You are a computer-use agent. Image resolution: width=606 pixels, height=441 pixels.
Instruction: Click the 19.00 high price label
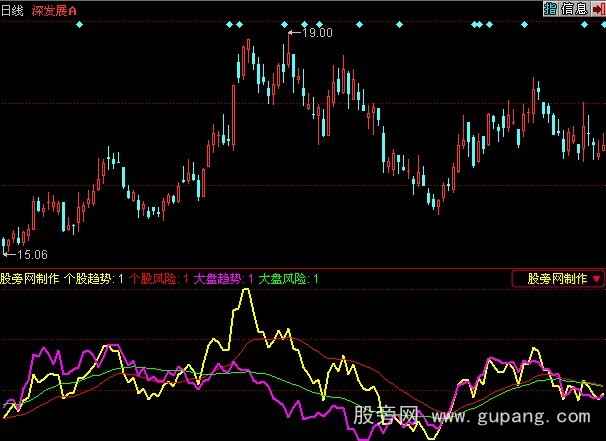(x=317, y=33)
